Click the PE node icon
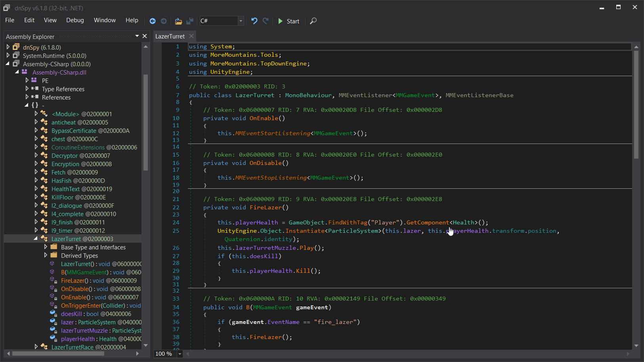 34,80
